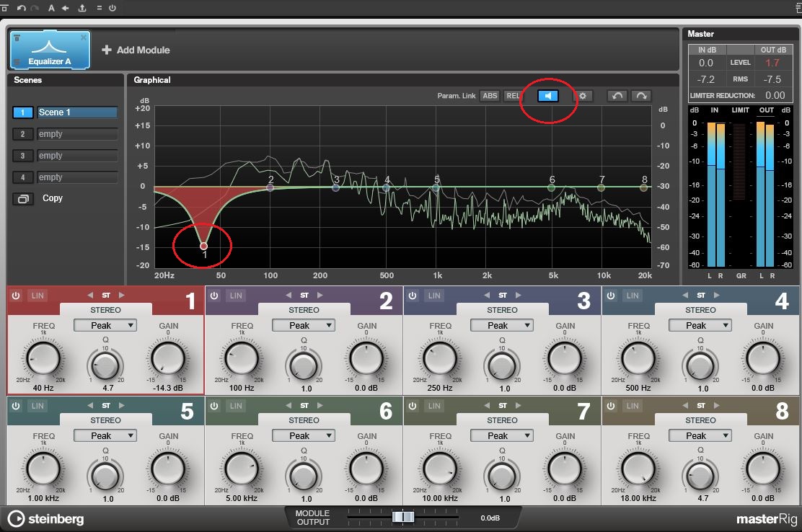The image size is (802, 532).
Task: Open band 2 Peak filter type dropdown
Action: (304, 326)
